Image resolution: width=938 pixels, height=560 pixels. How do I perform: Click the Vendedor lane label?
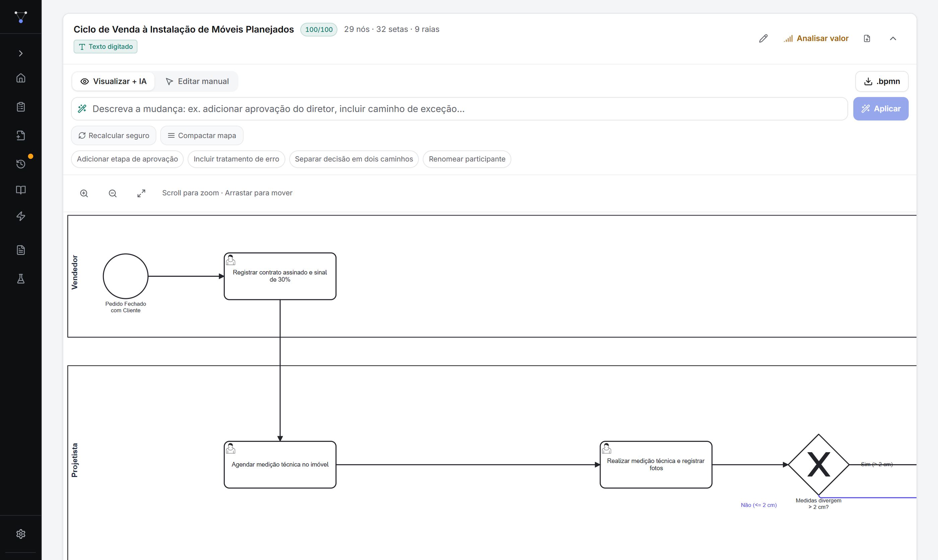(x=75, y=272)
